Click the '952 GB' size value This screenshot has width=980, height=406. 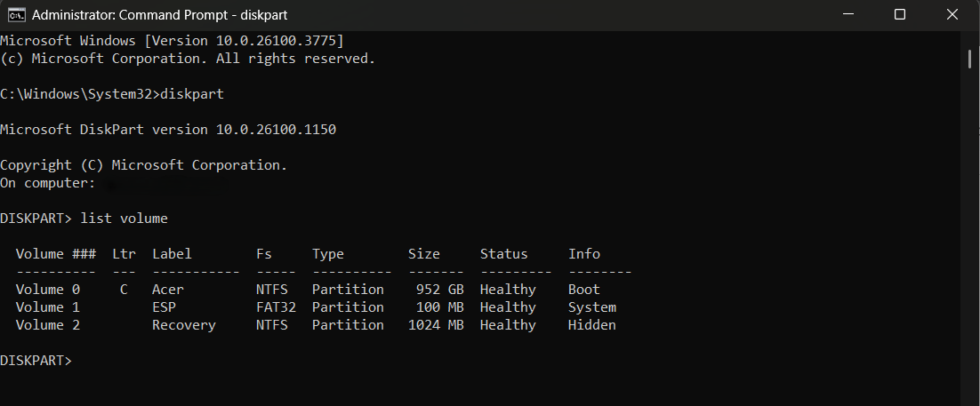[440, 290]
